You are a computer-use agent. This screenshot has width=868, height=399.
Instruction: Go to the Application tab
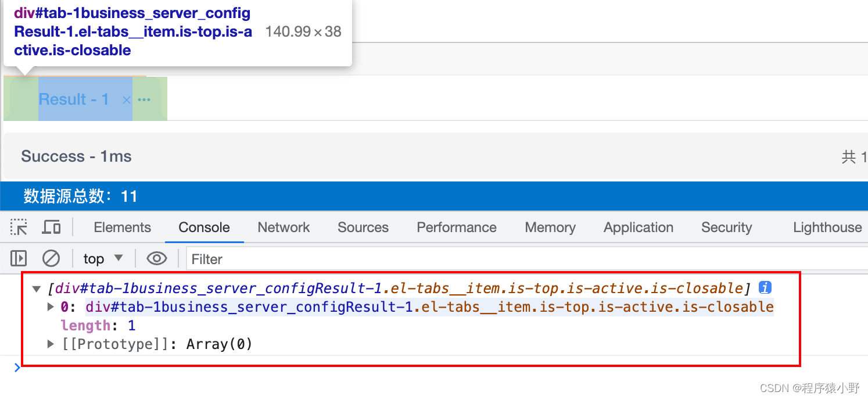pos(638,227)
